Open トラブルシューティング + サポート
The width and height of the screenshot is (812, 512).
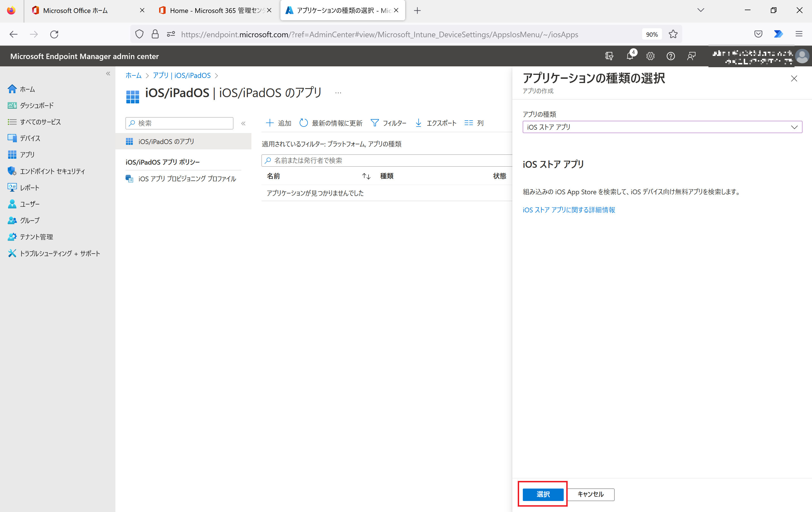tap(54, 253)
